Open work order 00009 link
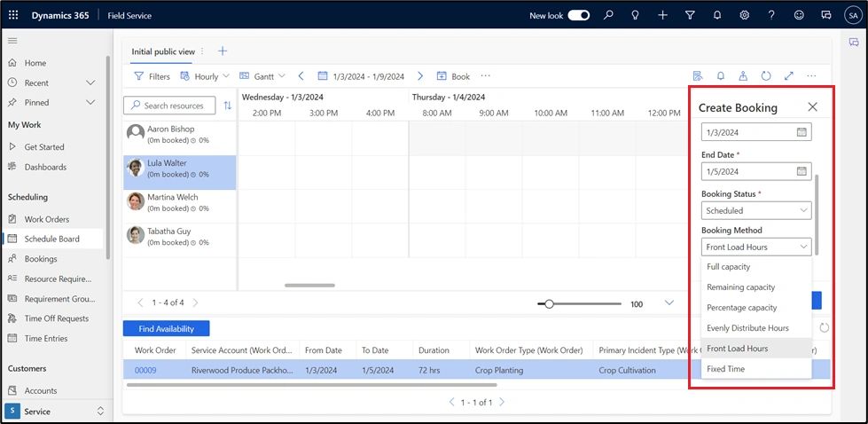The image size is (868, 424). pos(145,370)
